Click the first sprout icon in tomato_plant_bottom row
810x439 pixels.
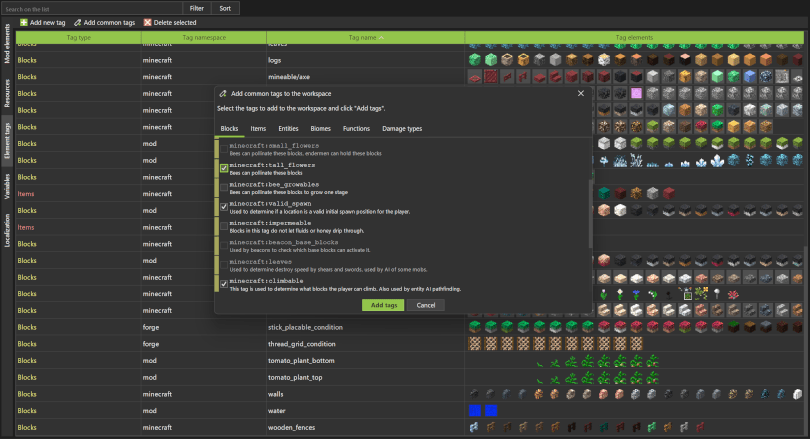pos(539,364)
